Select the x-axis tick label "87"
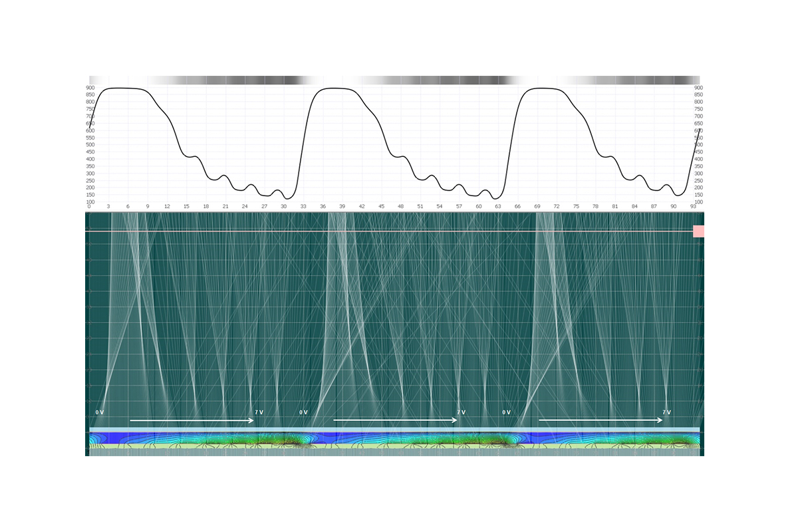The width and height of the screenshot is (798, 532). (654, 207)
